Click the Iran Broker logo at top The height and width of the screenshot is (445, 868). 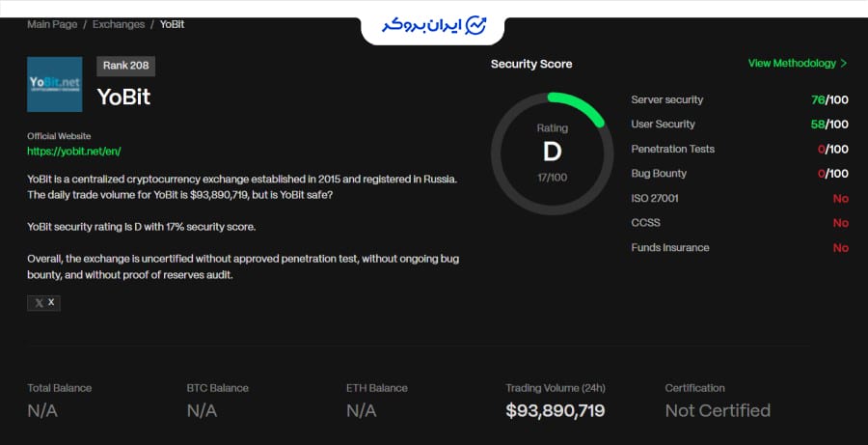(x=433, y=26)
